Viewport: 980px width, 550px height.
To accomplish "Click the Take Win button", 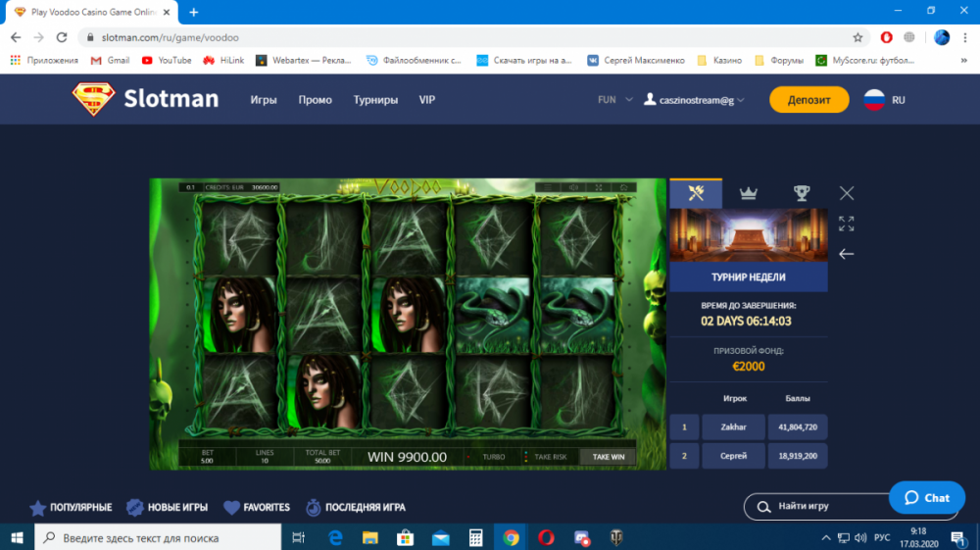I will pos(609,457).
